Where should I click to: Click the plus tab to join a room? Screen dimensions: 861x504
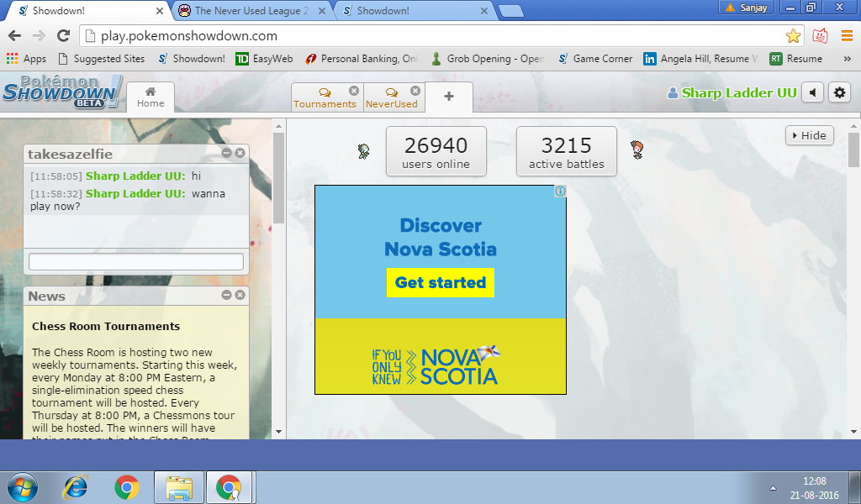(x=449, y=97)
